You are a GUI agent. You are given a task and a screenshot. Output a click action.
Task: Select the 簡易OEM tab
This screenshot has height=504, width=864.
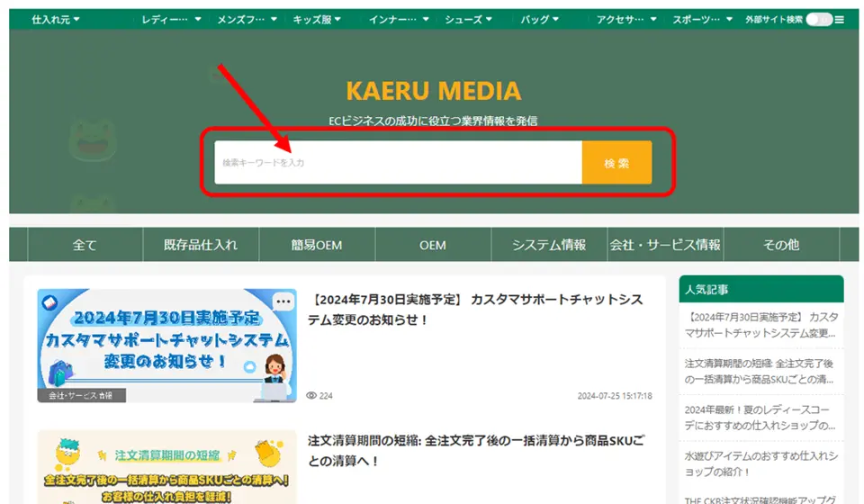[x=317, y=245]
